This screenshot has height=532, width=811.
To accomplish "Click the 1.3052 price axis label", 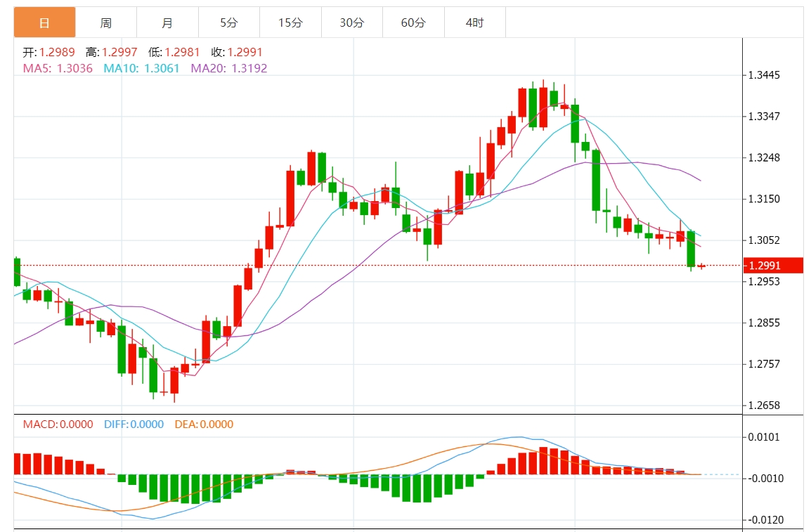I will click(x=765, y=240).
